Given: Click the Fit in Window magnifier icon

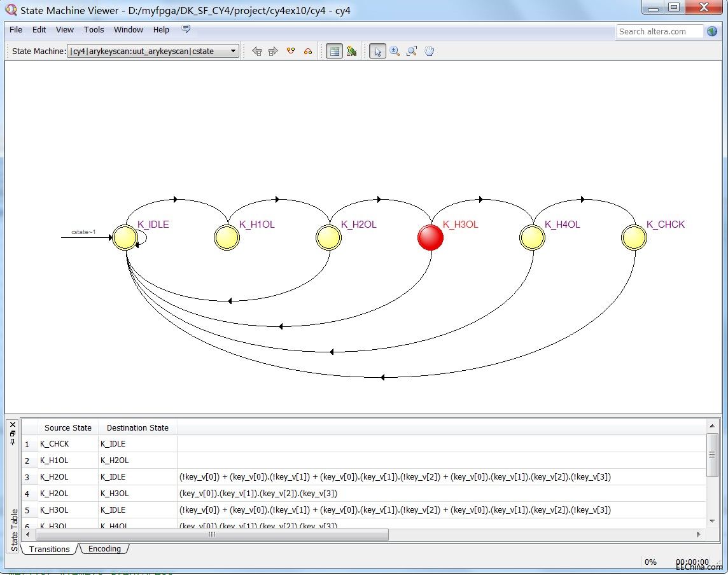Looking at the screenshot, I should tap(412, 51).
